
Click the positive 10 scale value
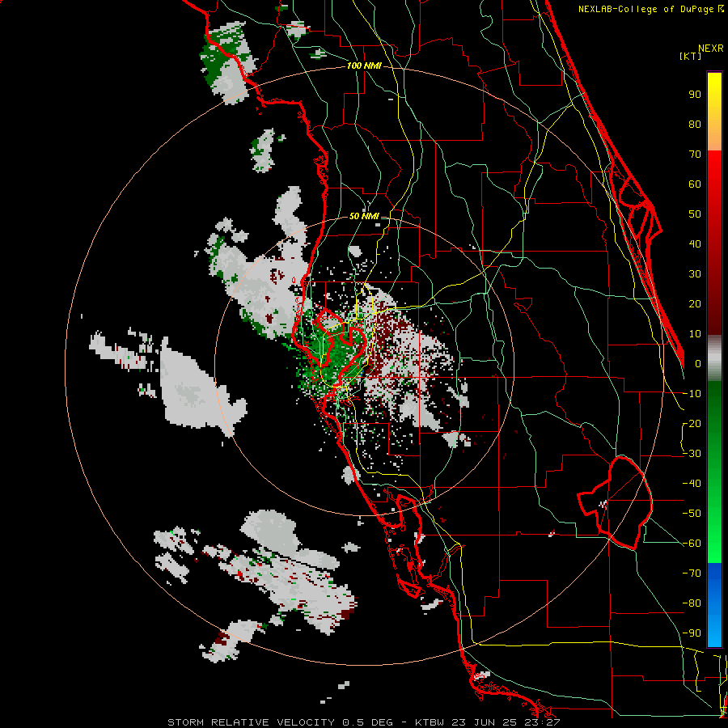click(695, 334)
